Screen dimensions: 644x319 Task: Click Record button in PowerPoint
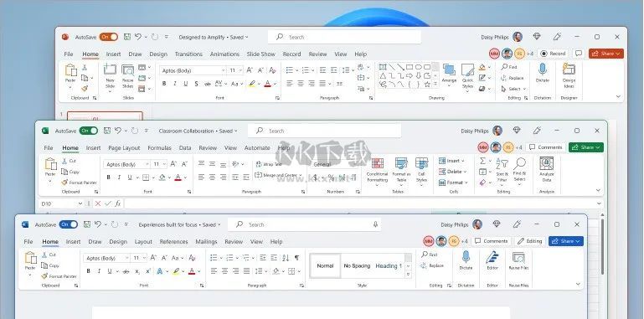(x=554, y=54)
